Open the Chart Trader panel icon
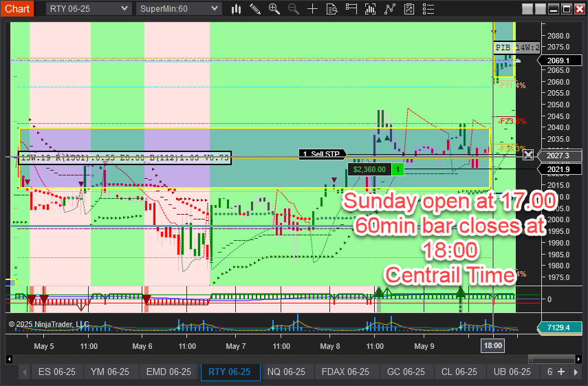 (x=351, y=9)
